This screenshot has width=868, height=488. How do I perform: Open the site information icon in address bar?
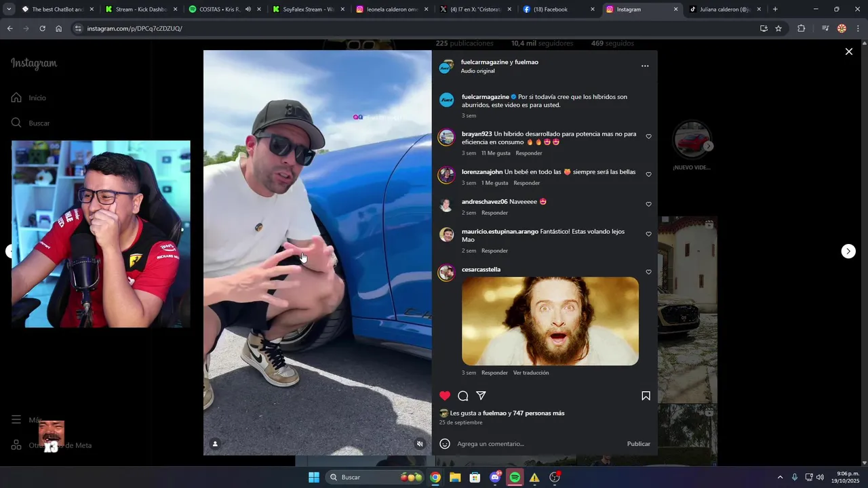coord(78,28)
